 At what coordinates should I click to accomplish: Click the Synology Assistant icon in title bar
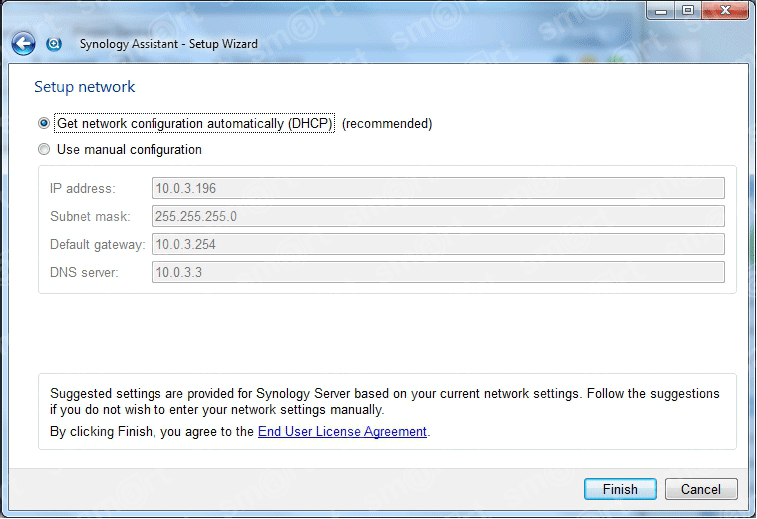click(54, 44)
